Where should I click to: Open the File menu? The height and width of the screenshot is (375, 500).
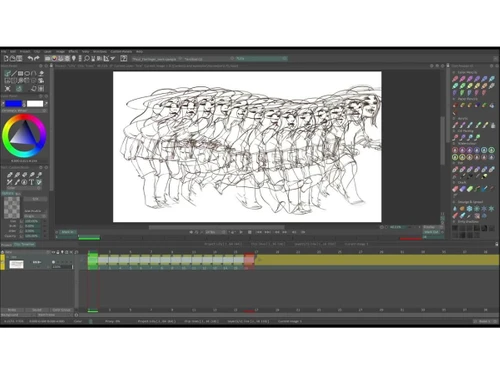click(3, 52)
